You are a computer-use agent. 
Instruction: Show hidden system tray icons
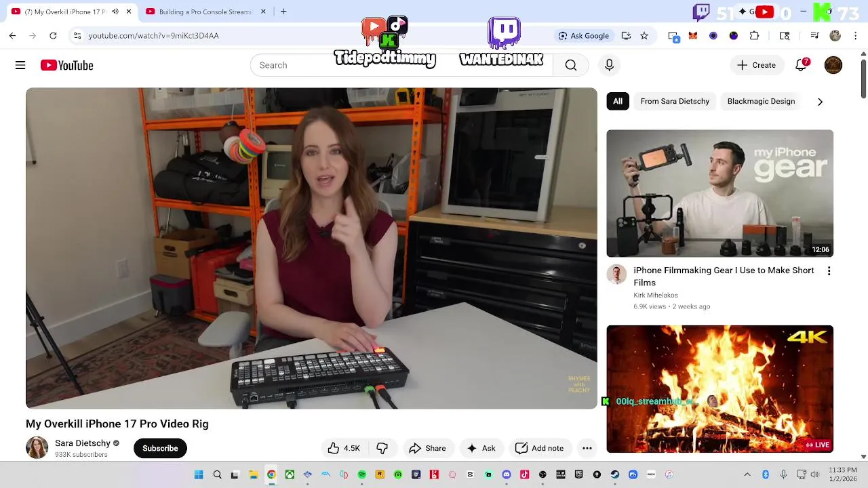(747, 474)
